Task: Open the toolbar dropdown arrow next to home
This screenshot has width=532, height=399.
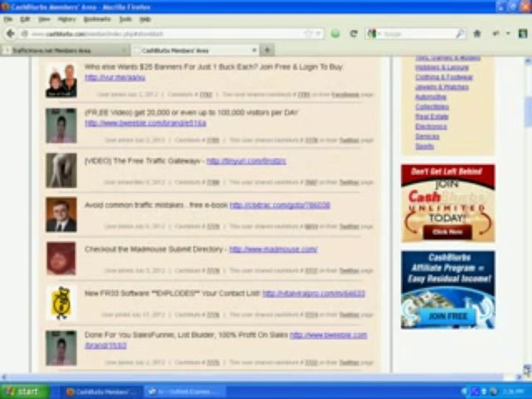Action: pyautogui.click(x=508, y=34)
